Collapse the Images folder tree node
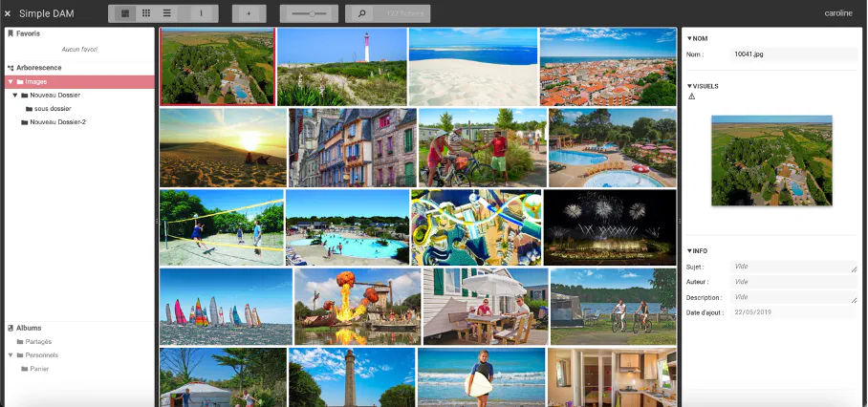 click(x=10, y=82)
